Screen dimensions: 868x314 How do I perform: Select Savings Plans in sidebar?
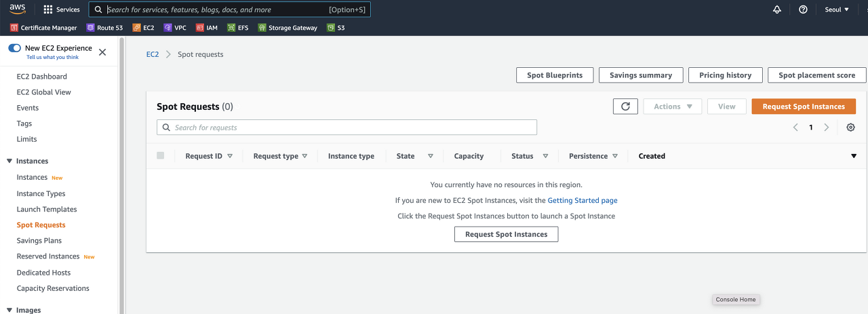tap(39, 241)
